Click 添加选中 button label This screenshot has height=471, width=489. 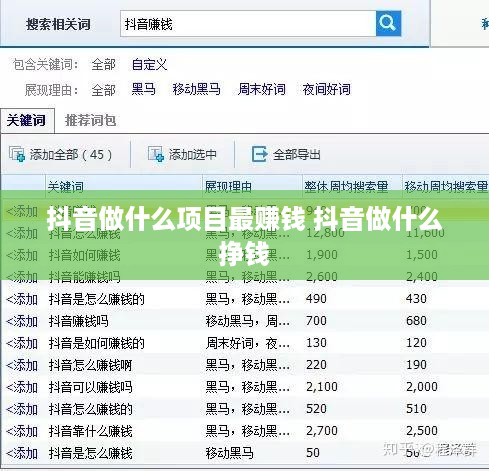coord(192,155)
